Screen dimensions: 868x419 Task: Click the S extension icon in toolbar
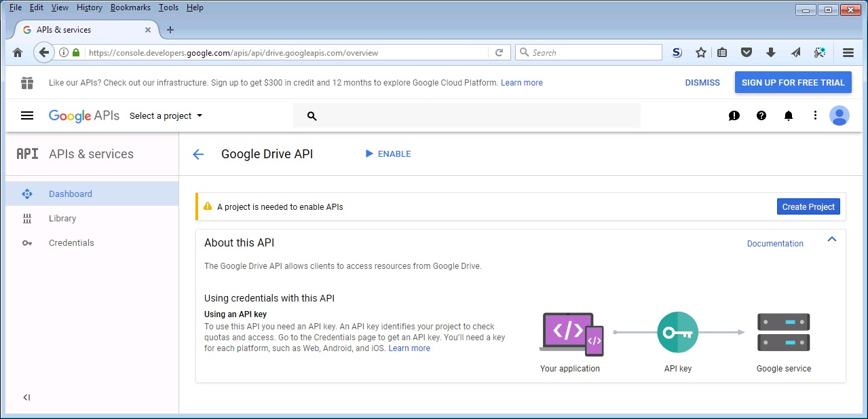[x=677, y=52]
